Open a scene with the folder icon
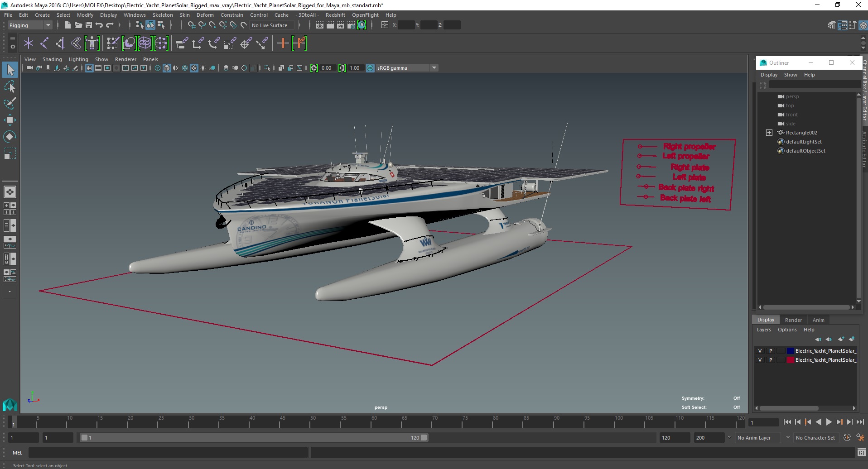The height and width of the screenshot is (469, 868). click(x=78, y=25)
